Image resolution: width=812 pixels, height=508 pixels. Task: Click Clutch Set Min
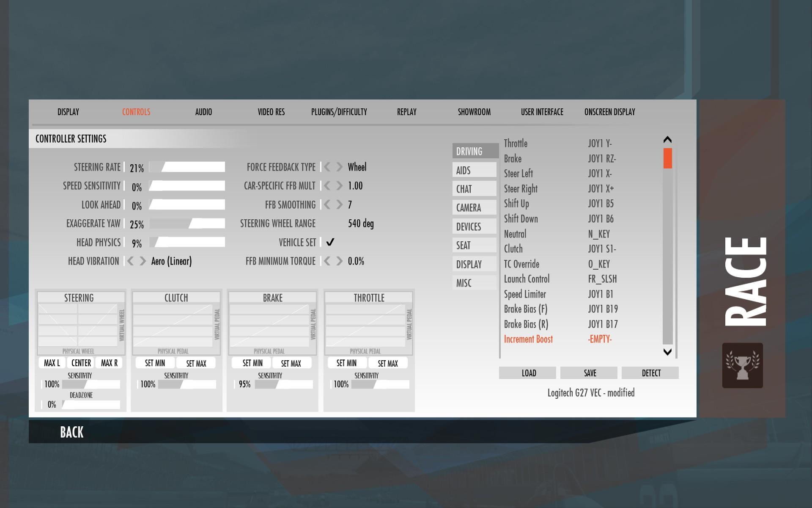(x=155, y=363)
